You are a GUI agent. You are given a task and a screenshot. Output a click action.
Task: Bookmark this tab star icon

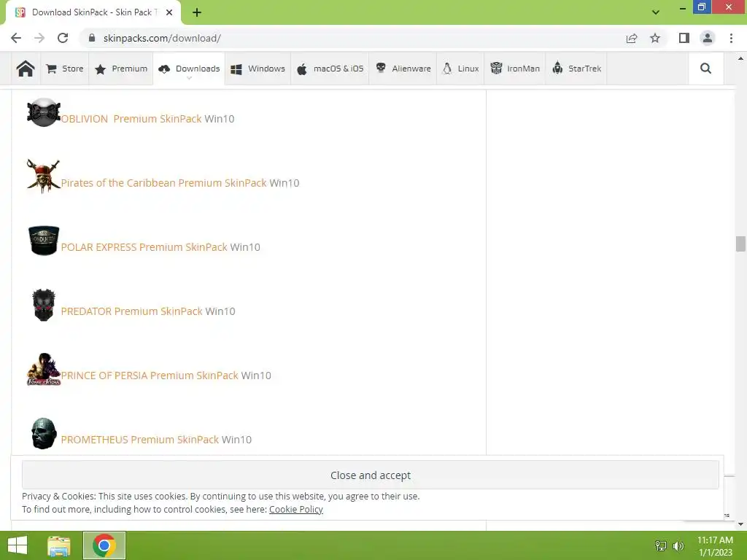(x=655, y=38)
